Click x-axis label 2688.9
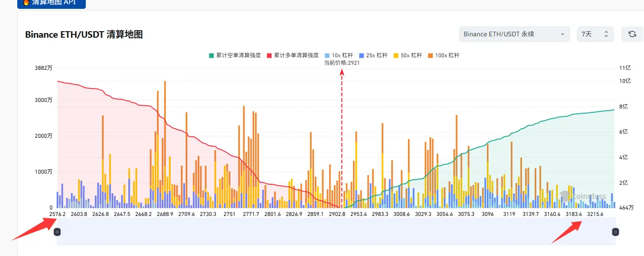This screenshot has width=644, height=256. click(x=165, y=214)
